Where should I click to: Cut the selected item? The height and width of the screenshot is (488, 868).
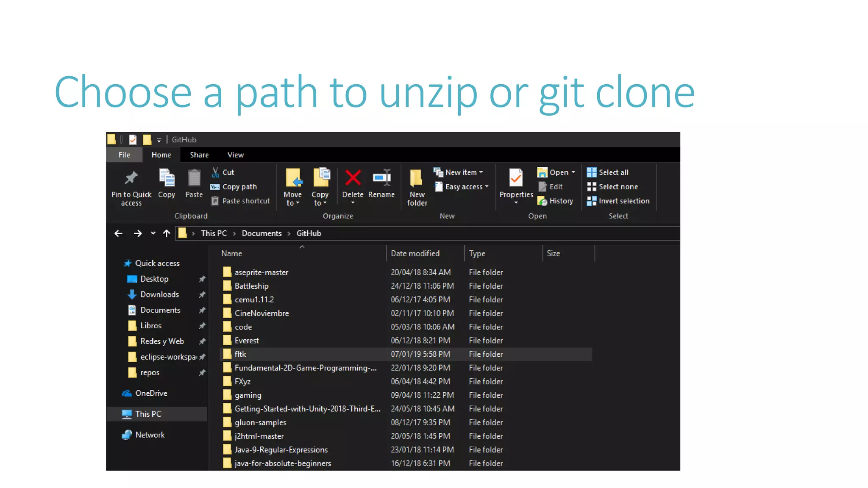(223, 172)
